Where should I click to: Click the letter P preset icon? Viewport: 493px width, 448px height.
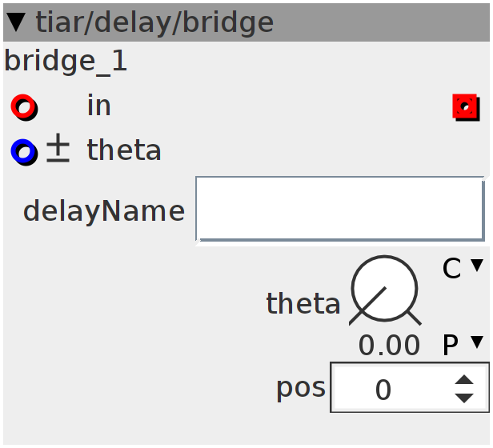point(451,345)
